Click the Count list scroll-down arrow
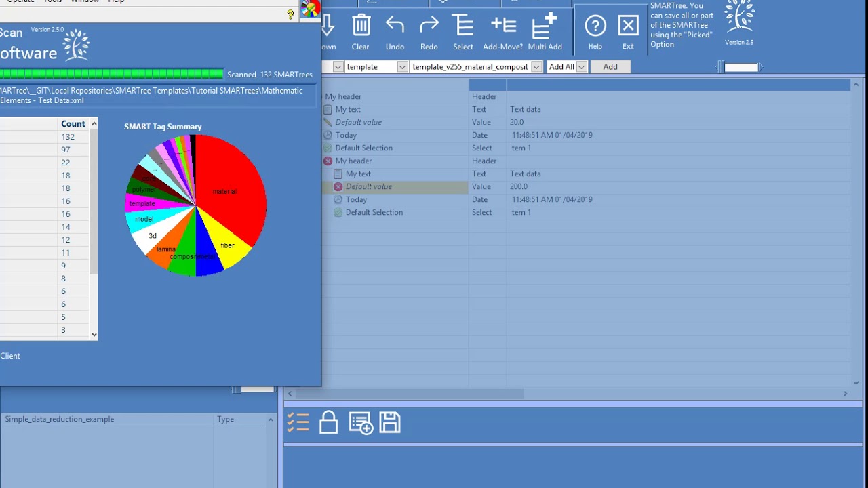 click(94, 334)
